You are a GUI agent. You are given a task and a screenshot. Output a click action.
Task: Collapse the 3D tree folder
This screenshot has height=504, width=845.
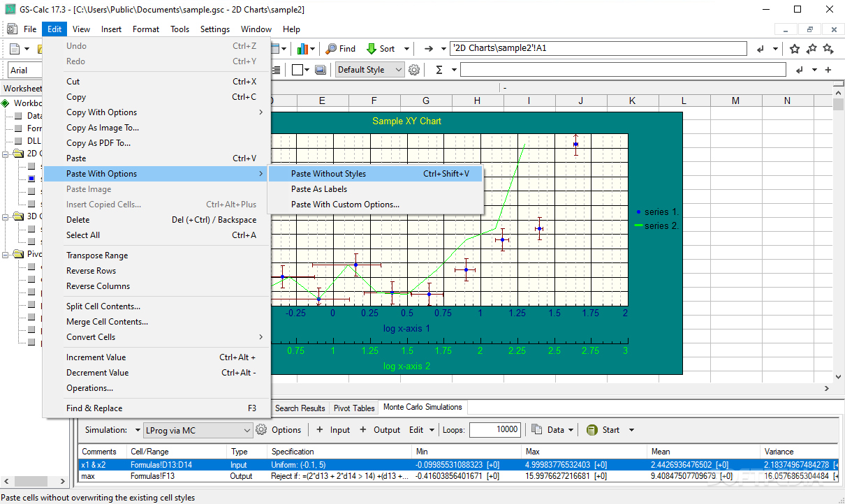point(7,216)
